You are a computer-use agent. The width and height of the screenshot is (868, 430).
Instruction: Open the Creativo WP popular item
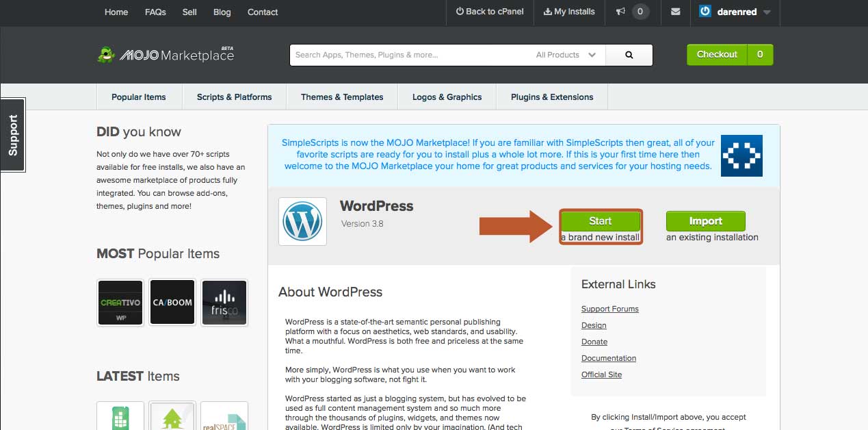pos(120,302)
